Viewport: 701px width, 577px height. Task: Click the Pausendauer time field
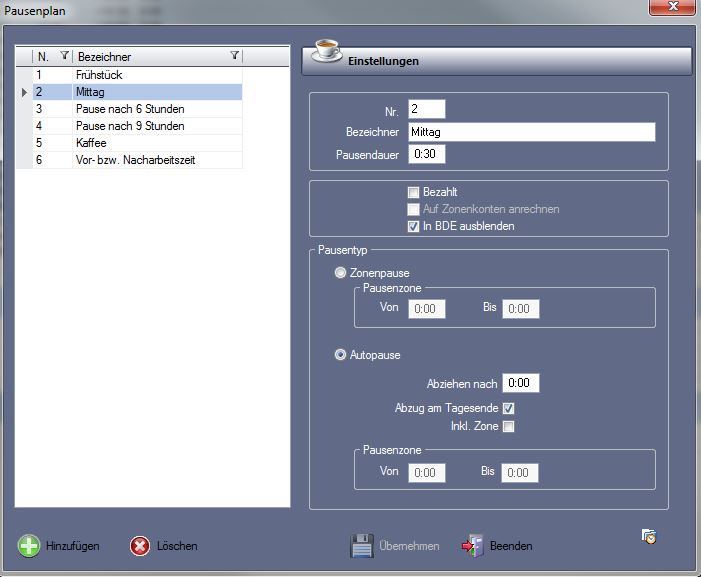(426, 154)
